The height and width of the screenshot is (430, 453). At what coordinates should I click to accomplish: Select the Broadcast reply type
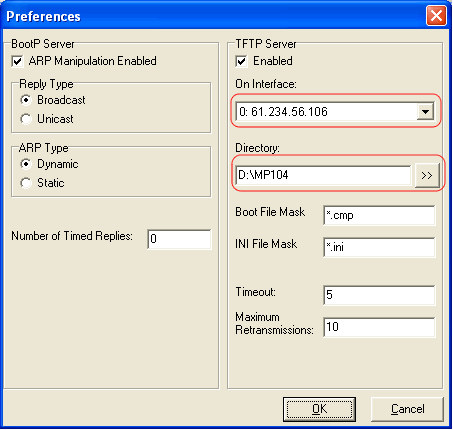tap(26, 100)
